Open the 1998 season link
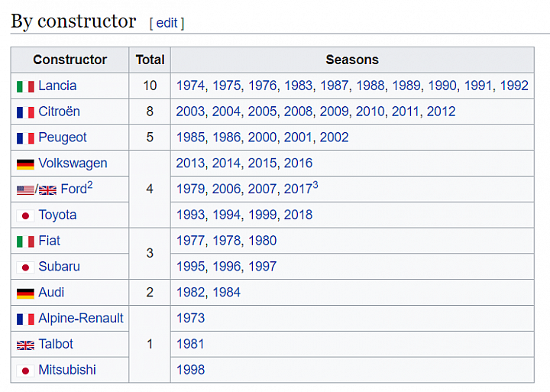Viewport: 550px width, 392px height. point(190,370)
